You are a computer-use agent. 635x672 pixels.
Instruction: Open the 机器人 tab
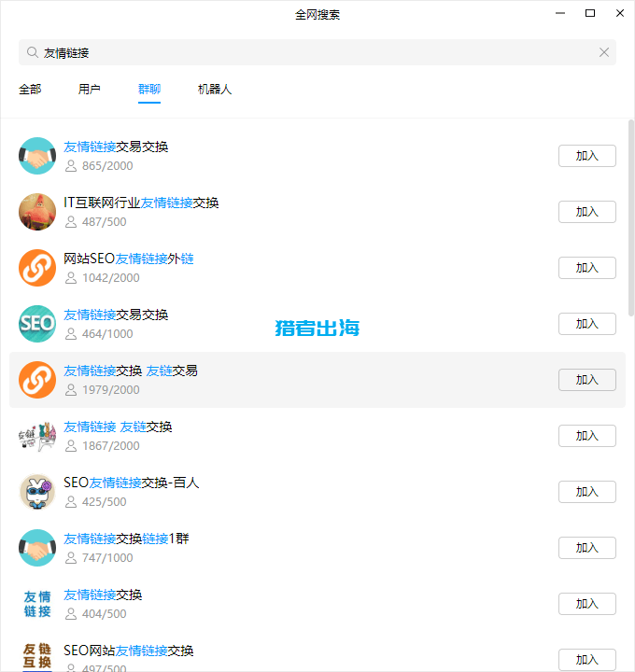[x=215, y=90]
